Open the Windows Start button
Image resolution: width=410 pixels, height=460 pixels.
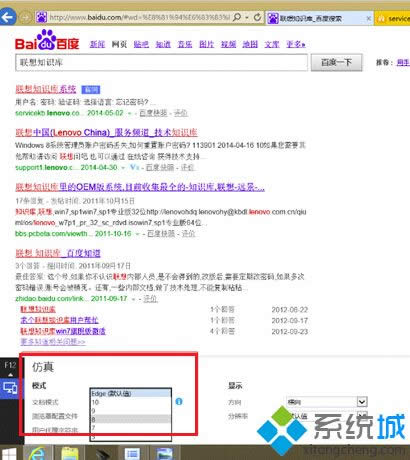coord(9,454)
